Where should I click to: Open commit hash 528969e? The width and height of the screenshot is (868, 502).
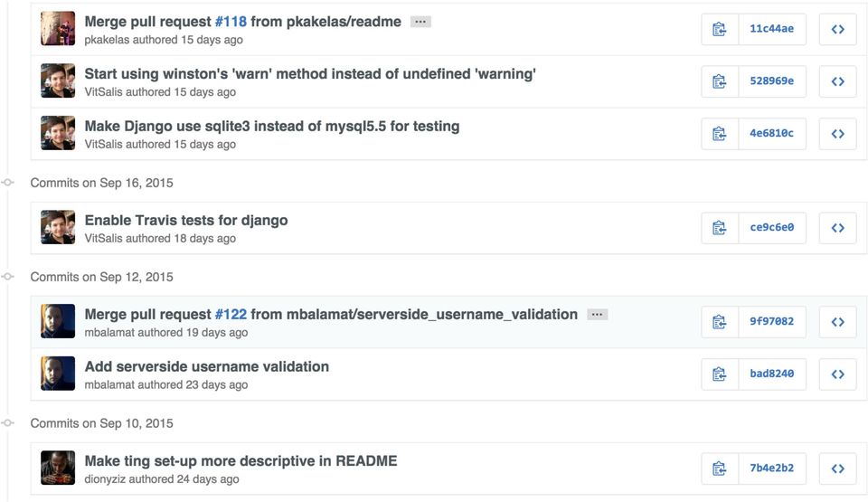(771, 81)
